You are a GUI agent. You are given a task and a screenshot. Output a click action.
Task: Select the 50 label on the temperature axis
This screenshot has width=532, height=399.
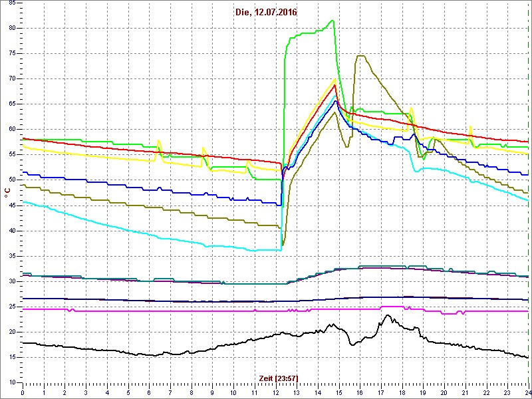coord(11,180)
